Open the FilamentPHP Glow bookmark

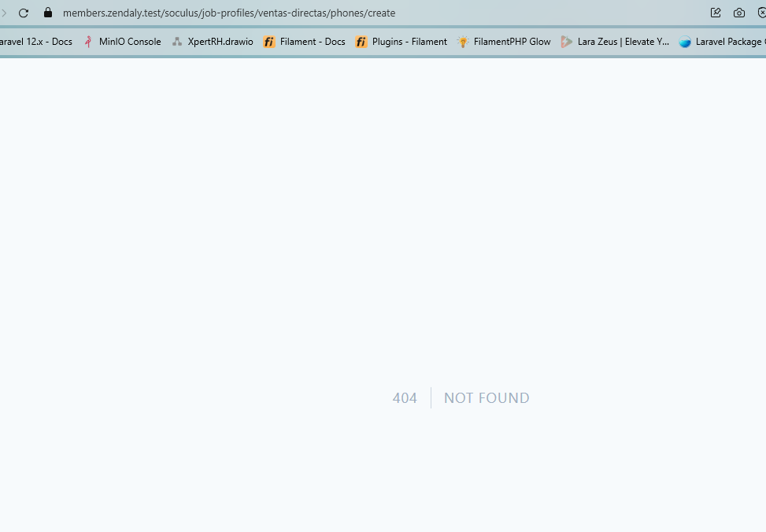504,42
